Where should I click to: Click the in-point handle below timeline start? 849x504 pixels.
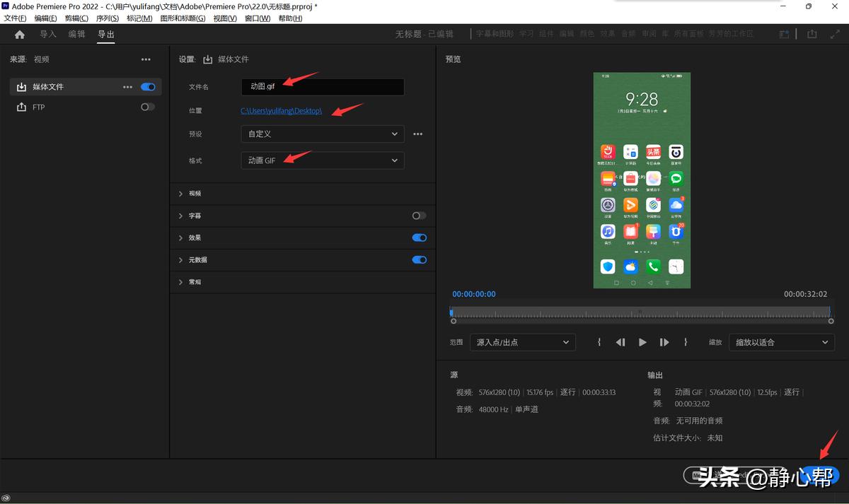click(454, 321)
